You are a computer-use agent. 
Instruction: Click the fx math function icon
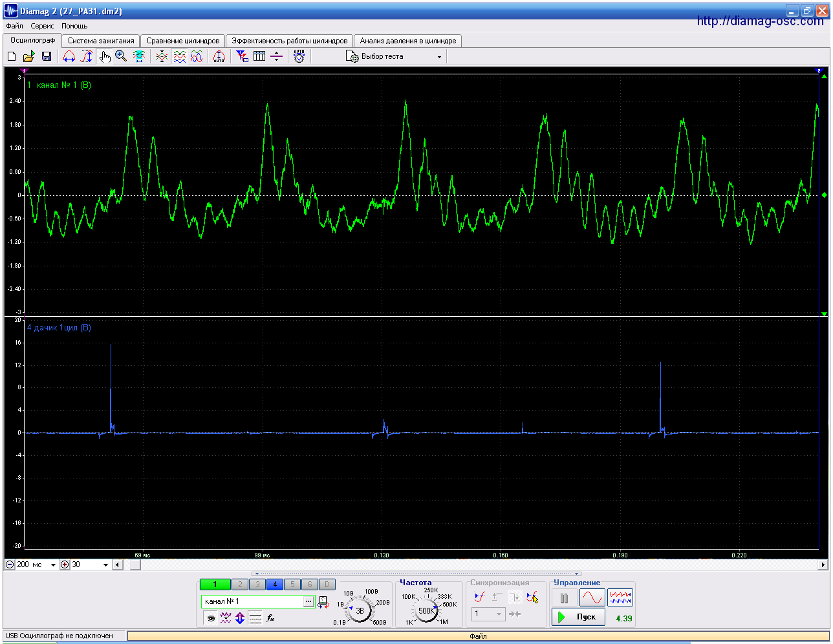pyautogui.click(x=271, y=618)
